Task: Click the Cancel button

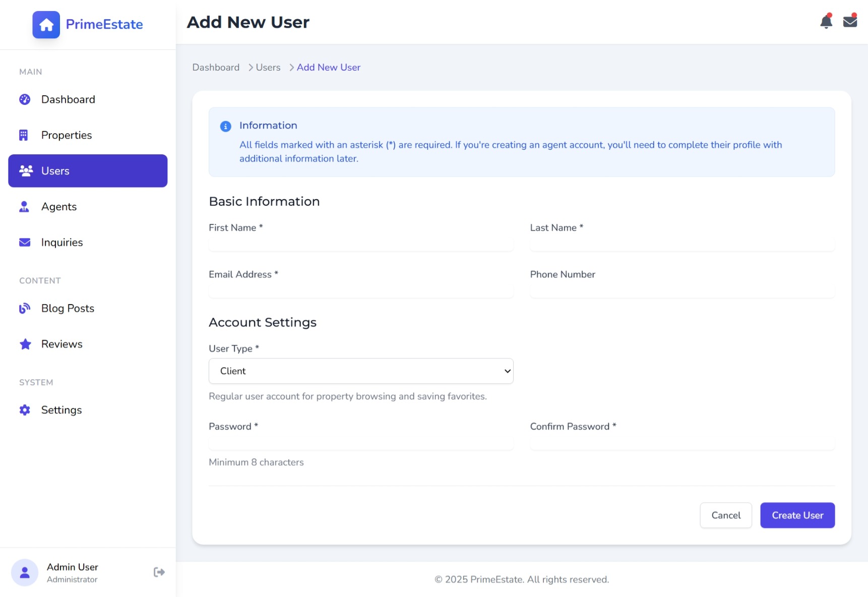Action: click(725, 515)
